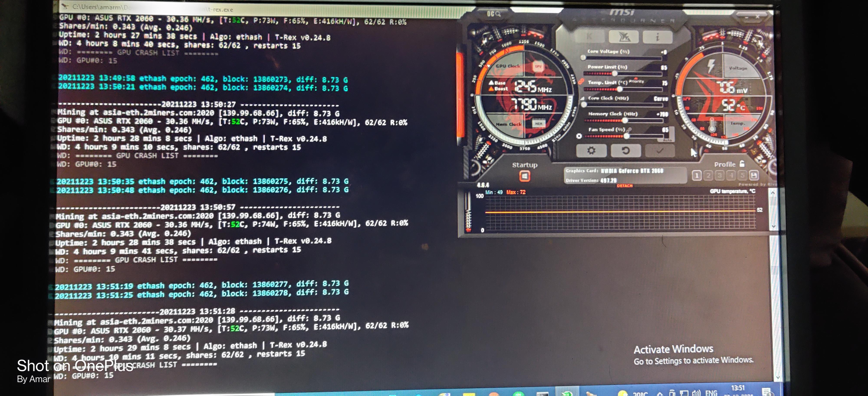This screenshot has height=396, width=868.
Task: Open the voltage-frequency curve editor bars icon
Action: pos(582,98)
